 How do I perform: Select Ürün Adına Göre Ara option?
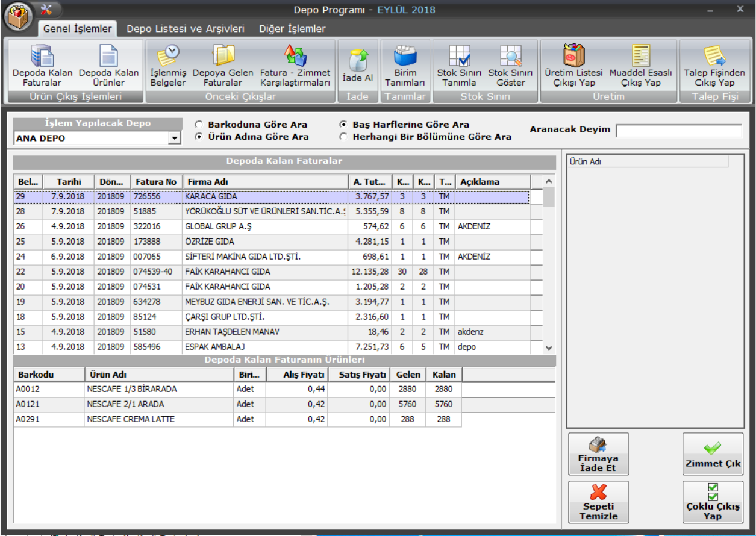tap(199, 137)
